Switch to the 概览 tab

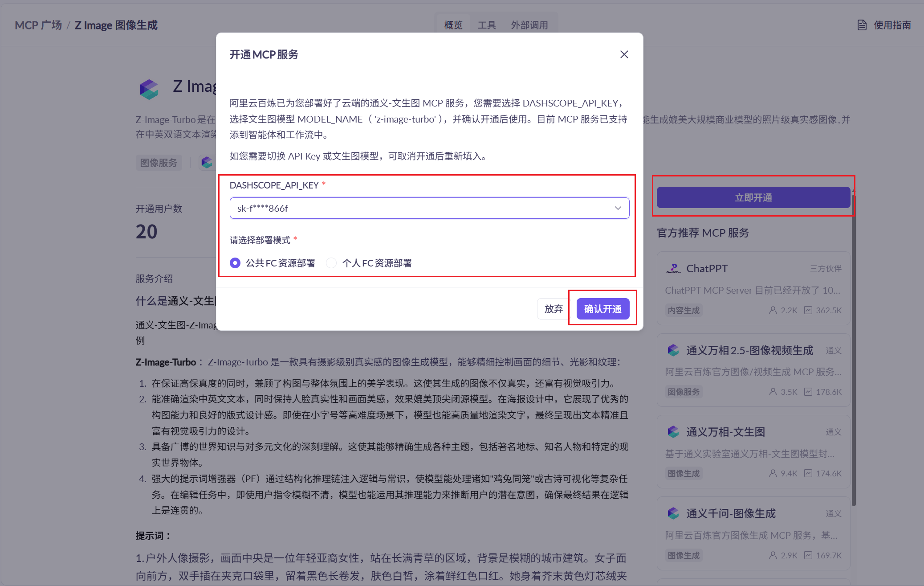pos(453,25)
